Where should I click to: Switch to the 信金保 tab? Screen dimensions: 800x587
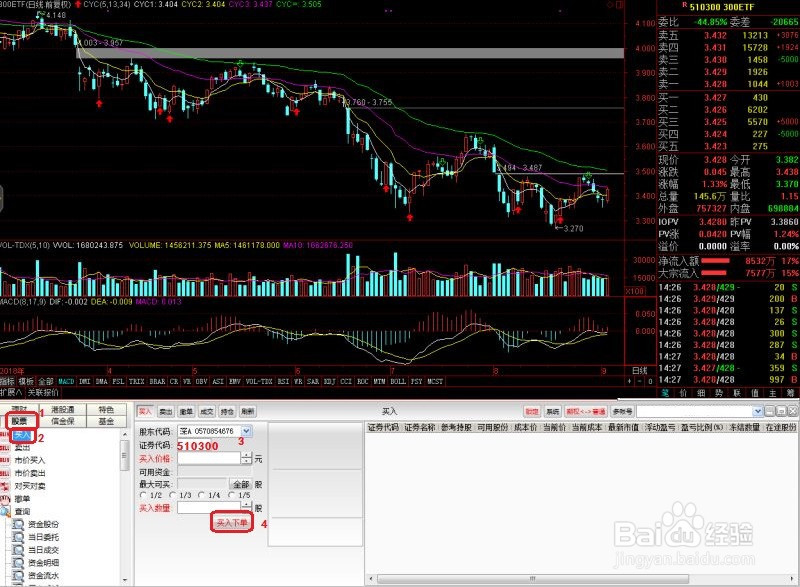tap(63, 421)
